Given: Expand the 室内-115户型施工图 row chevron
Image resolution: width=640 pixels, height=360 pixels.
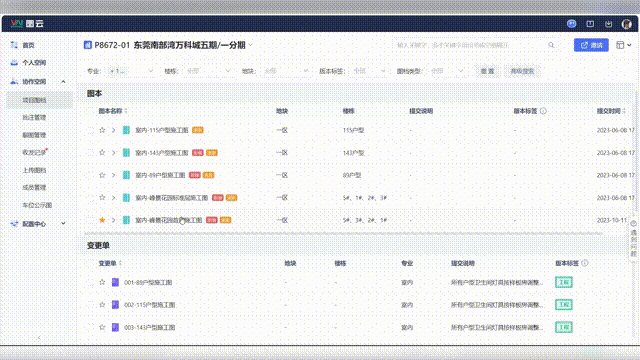Looking at the screenshot, I should [113, 130].
